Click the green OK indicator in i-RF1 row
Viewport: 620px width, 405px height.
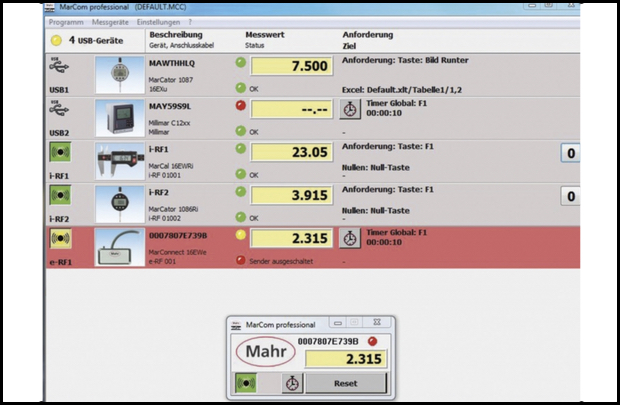point(241,174)
